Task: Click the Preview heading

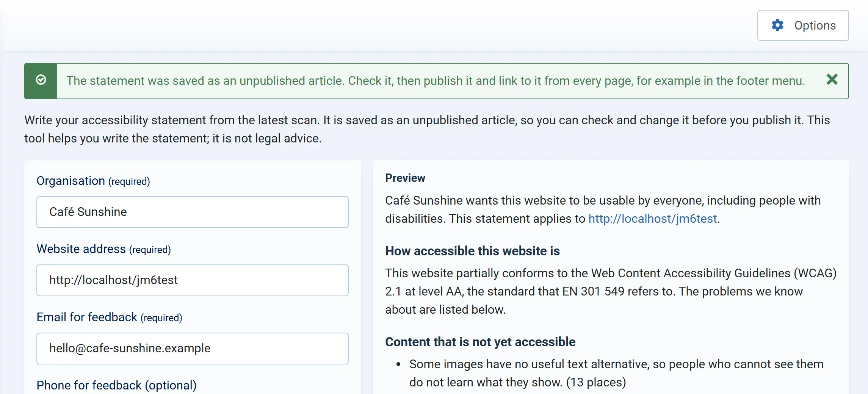Action: (x=405, y=178)
